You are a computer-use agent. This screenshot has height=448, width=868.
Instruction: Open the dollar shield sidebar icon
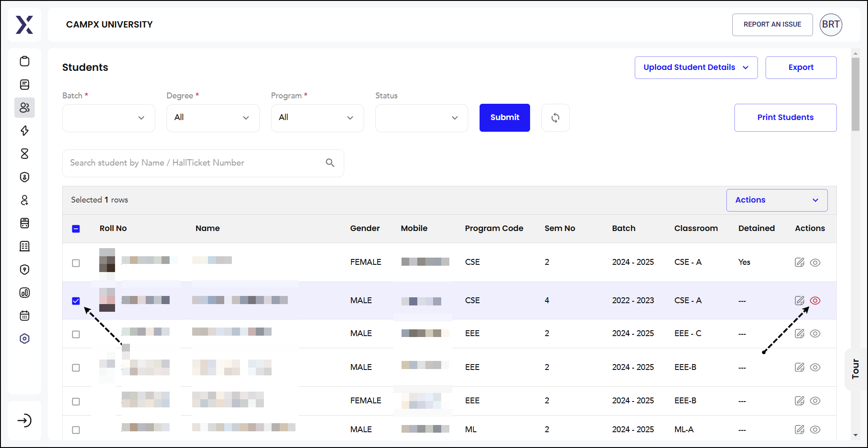click(x=25, y=177)
